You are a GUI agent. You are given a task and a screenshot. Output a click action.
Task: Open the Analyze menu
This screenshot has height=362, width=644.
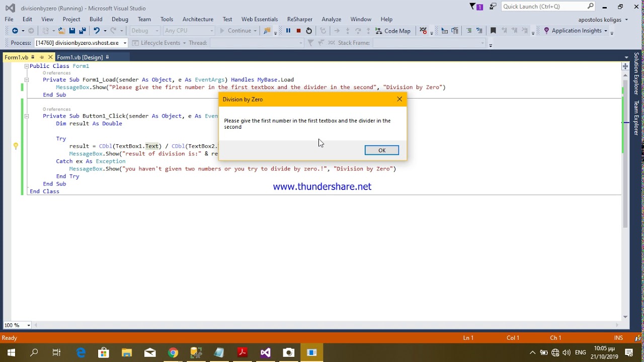click(x=332, y=19)
